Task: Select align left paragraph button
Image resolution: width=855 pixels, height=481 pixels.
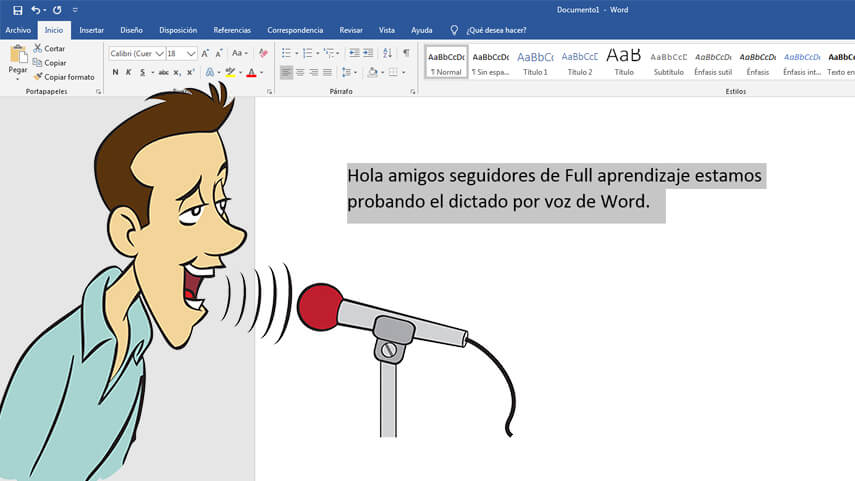Action: [x=286, y=72]
